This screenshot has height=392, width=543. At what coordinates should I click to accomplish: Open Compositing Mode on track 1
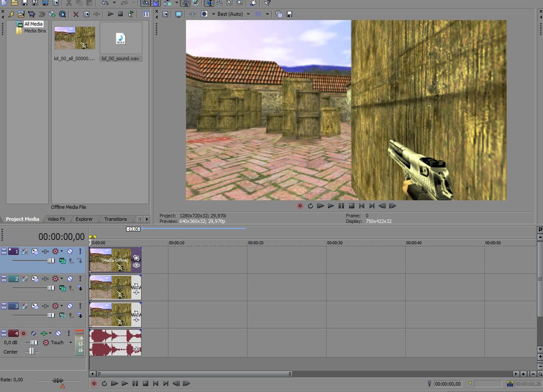pos(62,260)
